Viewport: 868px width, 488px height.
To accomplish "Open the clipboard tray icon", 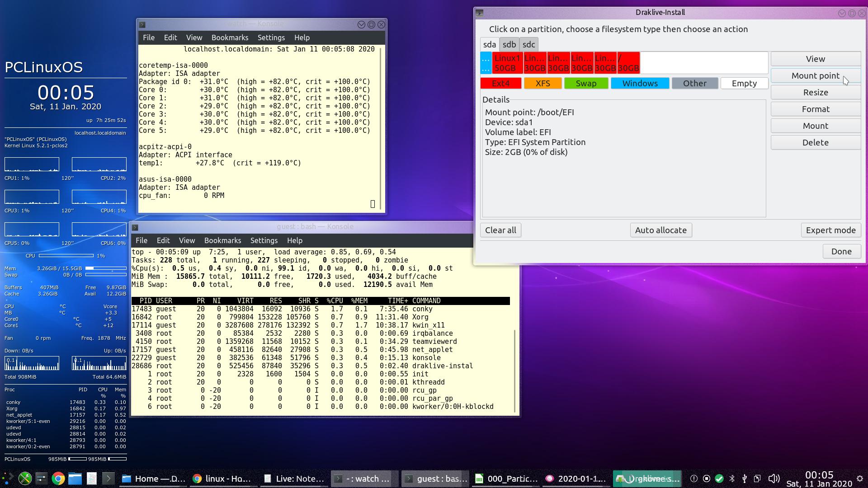I will coord(757,479).
